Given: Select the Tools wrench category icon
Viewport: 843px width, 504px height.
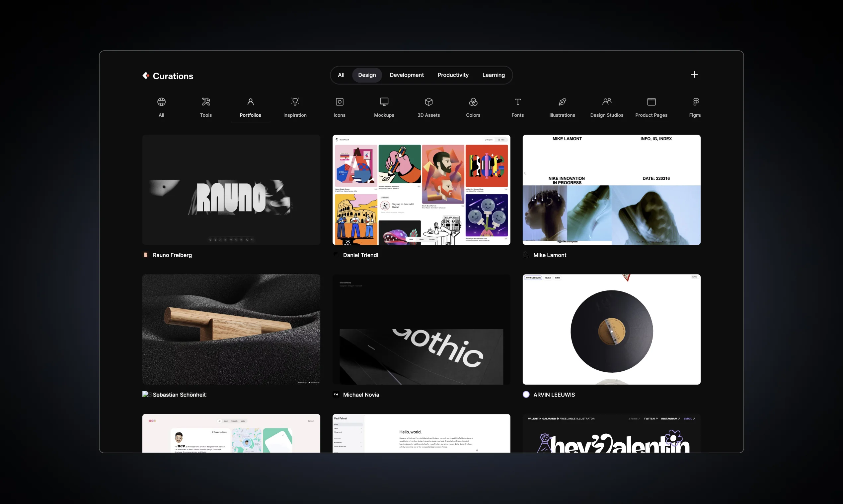Looking at the screenshot, I should [x=206, y=102].
